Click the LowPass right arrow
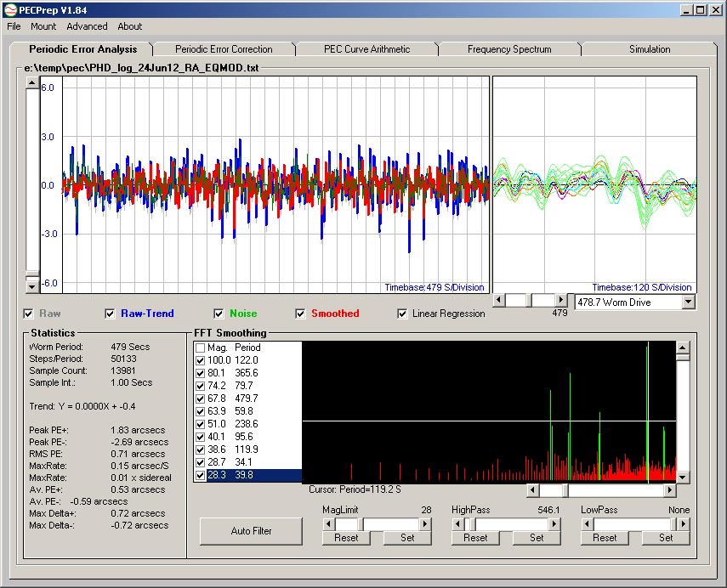 [684, 524]
